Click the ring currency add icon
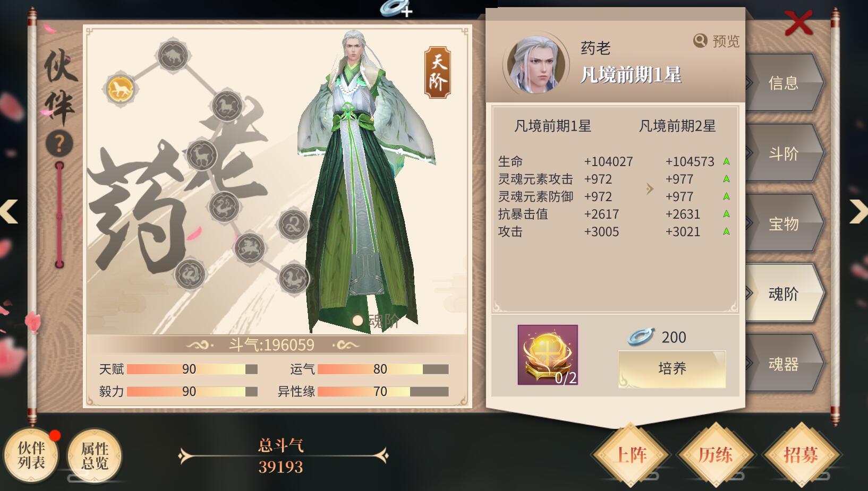This screenshot has width=868, height=491. click(x=396, y=7)
